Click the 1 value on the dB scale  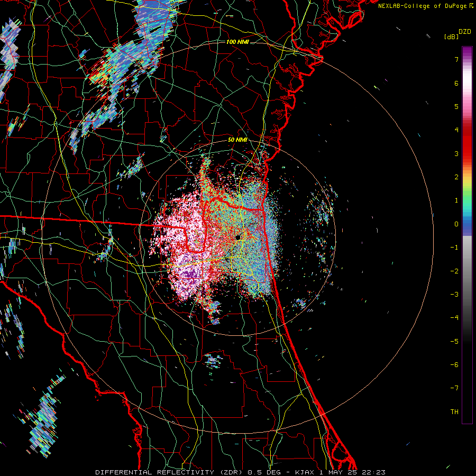(456, 200)
